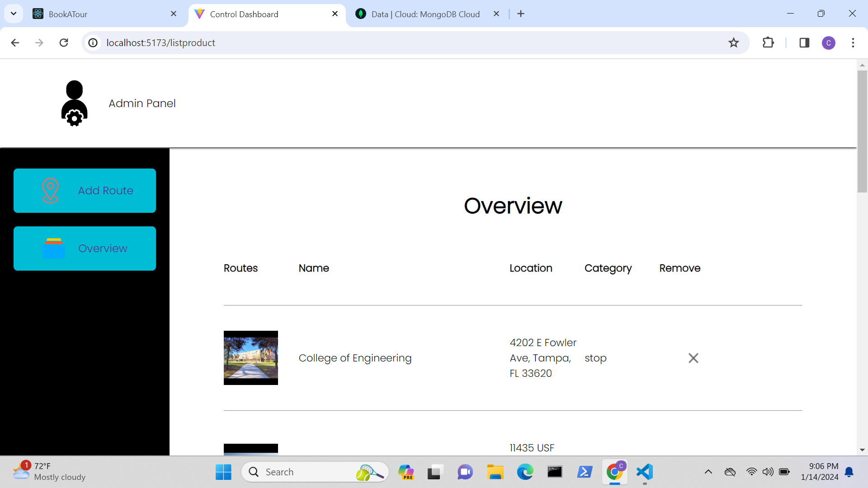This screenshot has height=488, width=868.
Task: Open the Overview sidebar button
Action: point(85,249)
